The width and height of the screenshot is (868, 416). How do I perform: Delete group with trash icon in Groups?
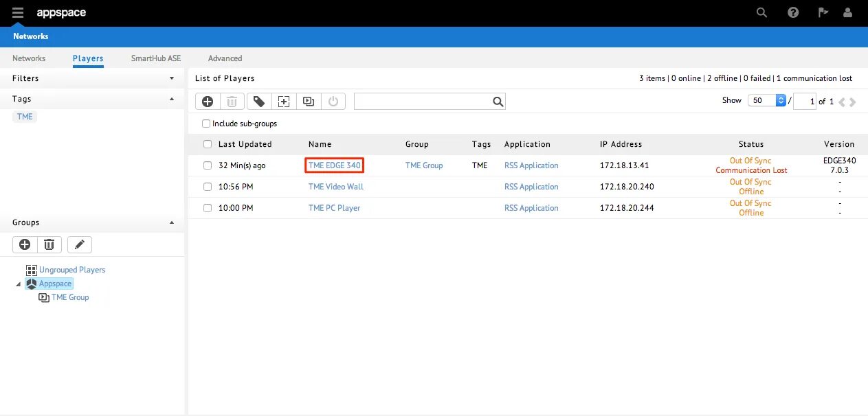click(49, 244)
